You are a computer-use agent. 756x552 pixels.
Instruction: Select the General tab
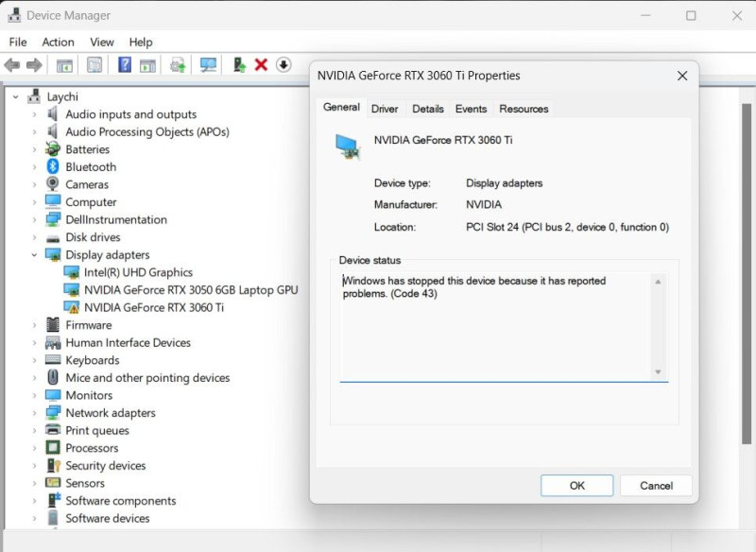pos(341,108)
